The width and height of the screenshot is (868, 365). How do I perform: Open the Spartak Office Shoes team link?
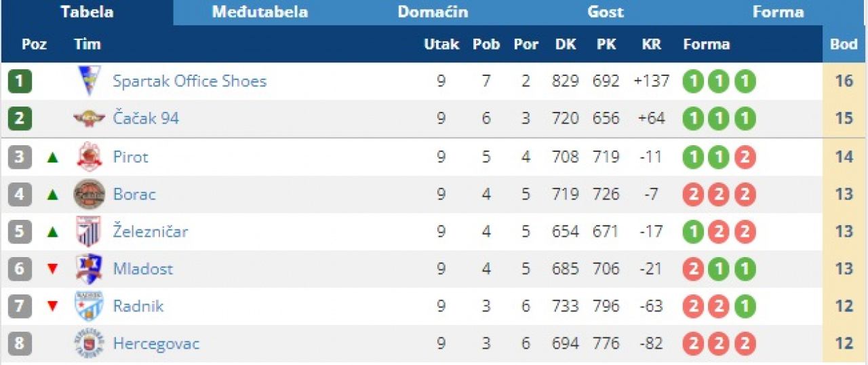[x=190, y=81]
